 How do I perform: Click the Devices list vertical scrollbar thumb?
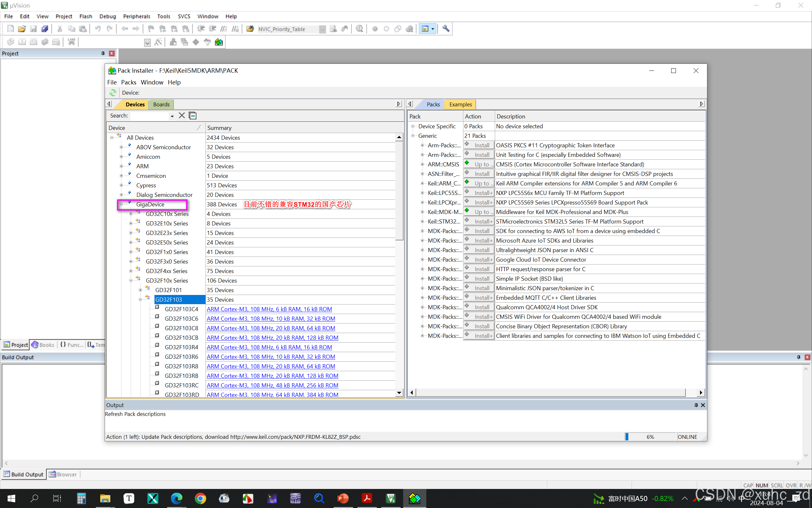pyautogui.click(x=399, y=190)
